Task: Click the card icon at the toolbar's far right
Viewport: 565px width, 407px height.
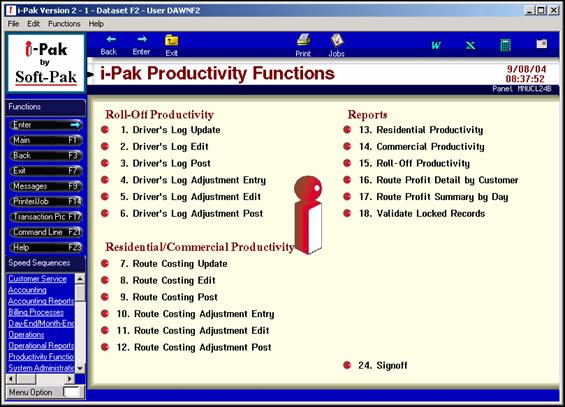Action: [x=542, y=44]
